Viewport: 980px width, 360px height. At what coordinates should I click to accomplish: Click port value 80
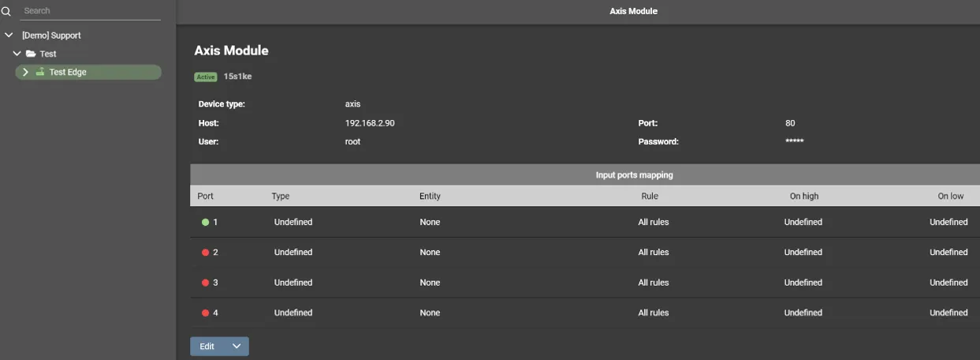tap(790, 123)
